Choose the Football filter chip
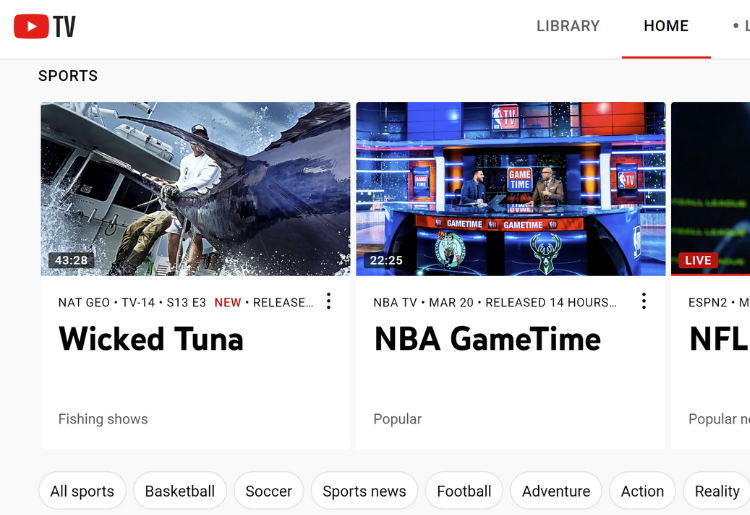This screenshot has width=750, height=515. coord(464,491)
